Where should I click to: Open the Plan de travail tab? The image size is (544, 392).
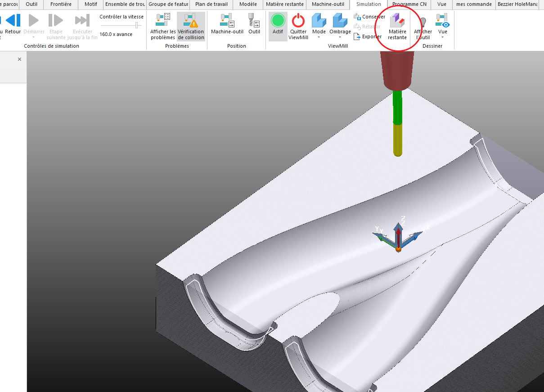[x=211, y=5]
